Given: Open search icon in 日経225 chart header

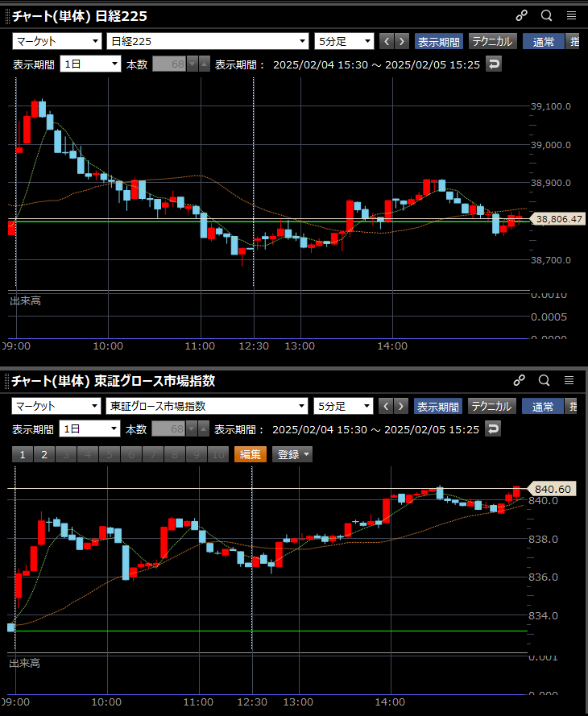Looking at the screenshot, I should click(546, 15).
